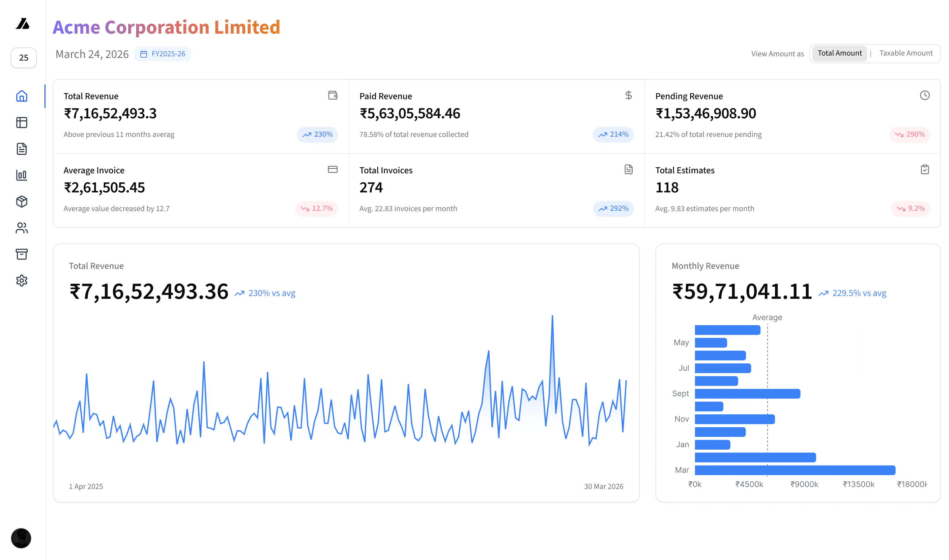Click the March 24, 2026 date text
Viewport: 949px width, 560px height.
pyautogui.click(x=92, y=54)
